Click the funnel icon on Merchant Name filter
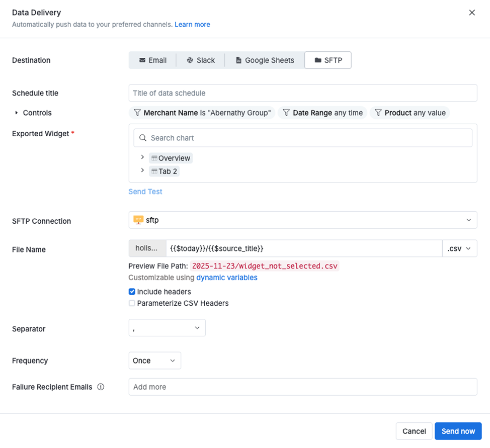Viewport: 490px width, 448px height. coord(137,113)
